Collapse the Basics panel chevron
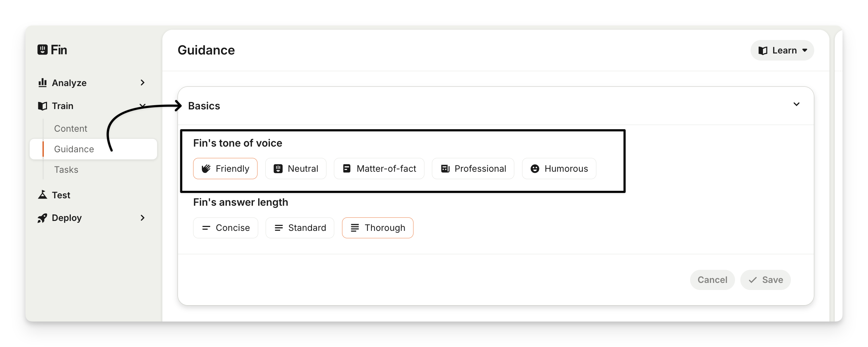Viewport: 868px width, 347px height. 796,104
